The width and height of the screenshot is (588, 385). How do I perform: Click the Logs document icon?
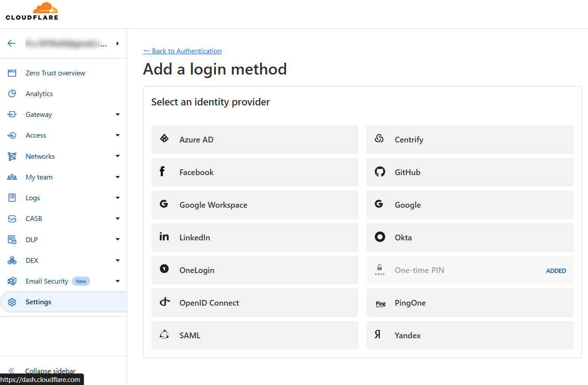[x=12, y=198]
